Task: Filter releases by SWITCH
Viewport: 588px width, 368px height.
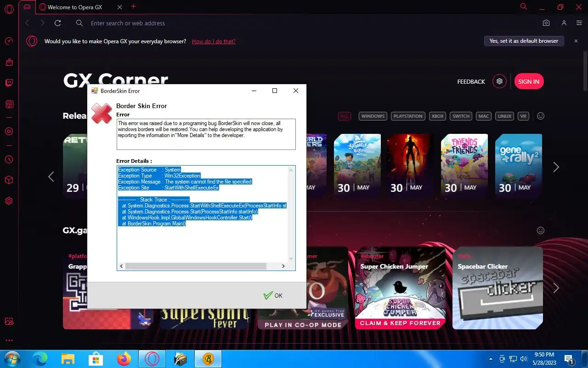Action: 461,116
